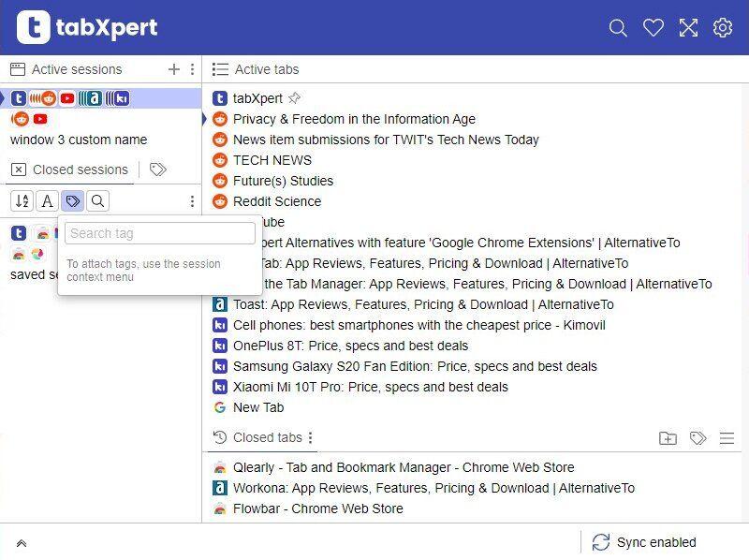This screenshot has width=749, height=560.
Task: Open Reddit Science tab
Action: (x=277, y=201)
